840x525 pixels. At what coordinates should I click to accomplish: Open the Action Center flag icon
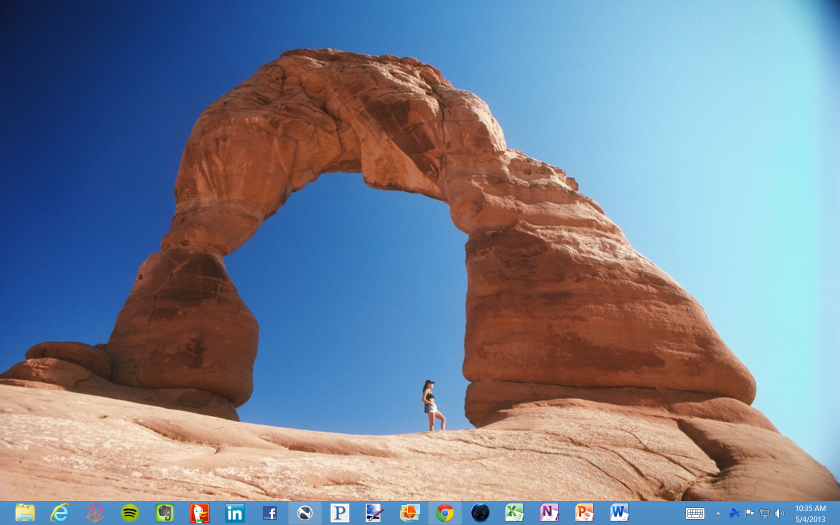click(749, 513)
